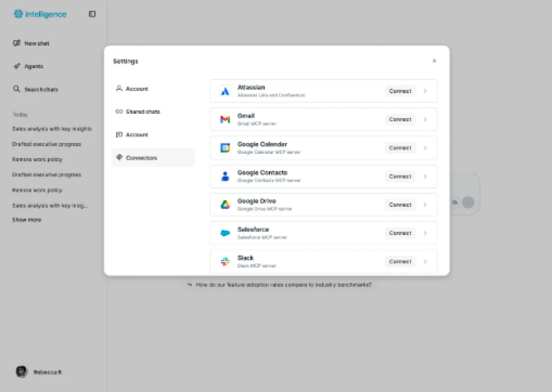This screenshot has width=552, height=392.
Task: Expand the Slack connector chevron
Action: [425, 261]
